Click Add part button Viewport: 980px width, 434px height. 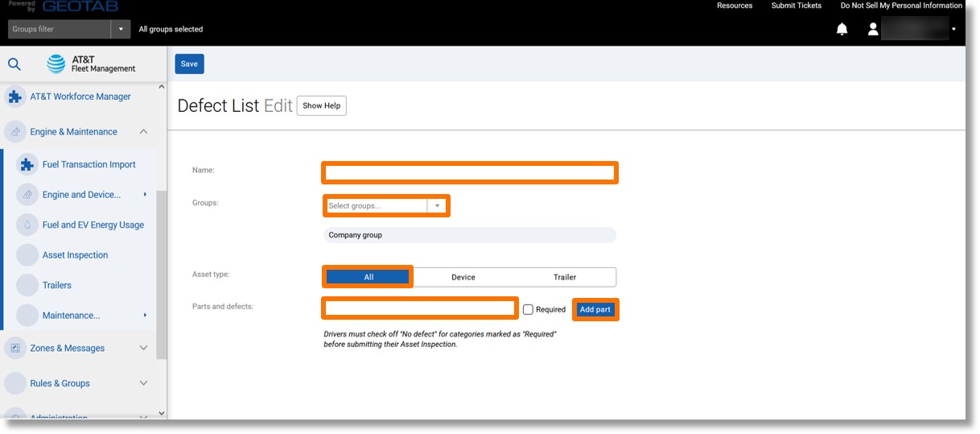(595, 309)
